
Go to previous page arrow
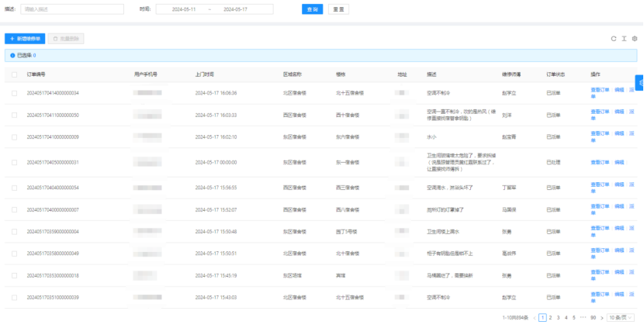pos(535,318)
